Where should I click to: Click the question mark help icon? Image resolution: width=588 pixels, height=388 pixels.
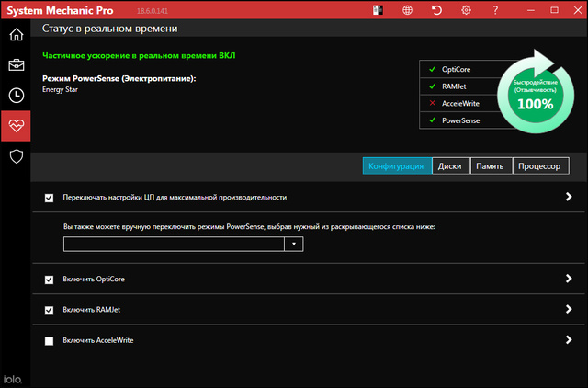[x=496, y=10]
